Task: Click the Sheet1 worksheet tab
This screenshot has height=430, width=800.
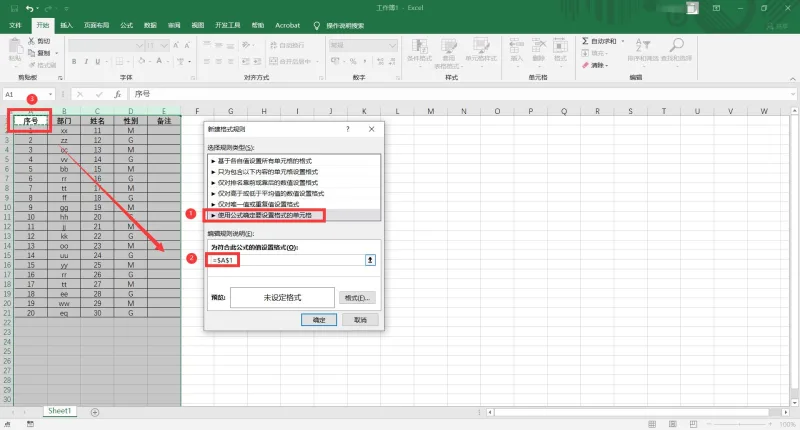Action: pos(59,411)
